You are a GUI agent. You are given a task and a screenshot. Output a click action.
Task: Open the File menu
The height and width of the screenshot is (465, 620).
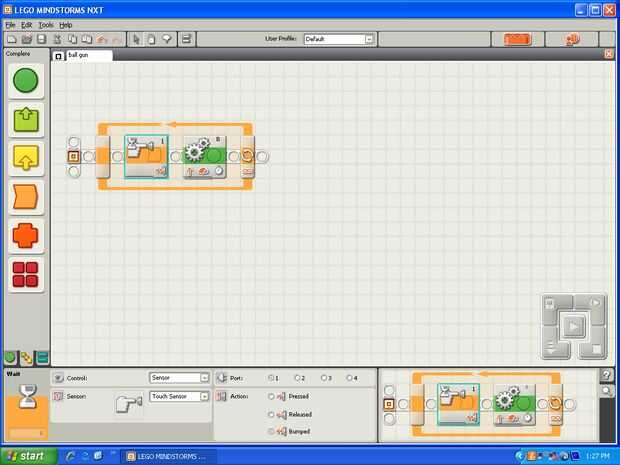tap(10, 25)
